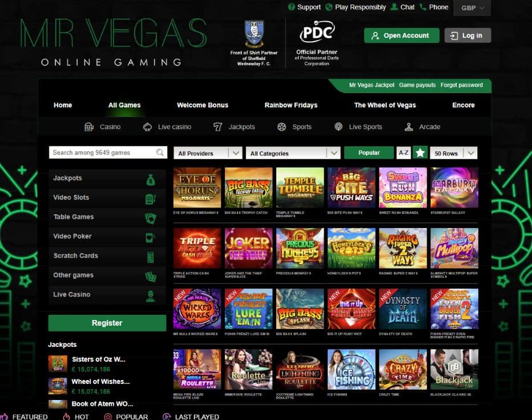Click the green Register button

(107, 323)
